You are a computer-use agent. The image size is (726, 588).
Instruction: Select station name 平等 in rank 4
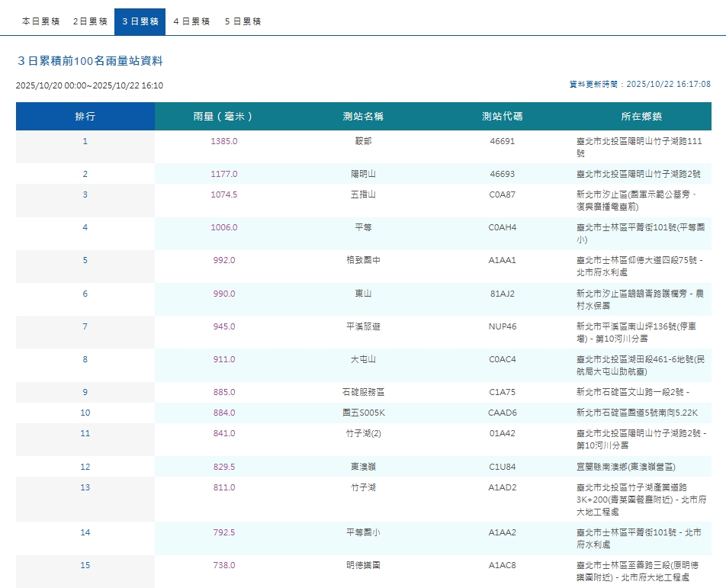pyautogui.click(x=363, y=227)
